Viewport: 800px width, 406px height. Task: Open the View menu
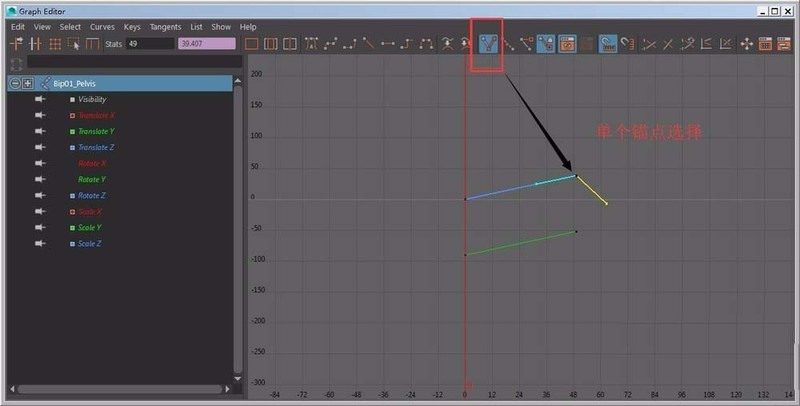pos(42,27)
